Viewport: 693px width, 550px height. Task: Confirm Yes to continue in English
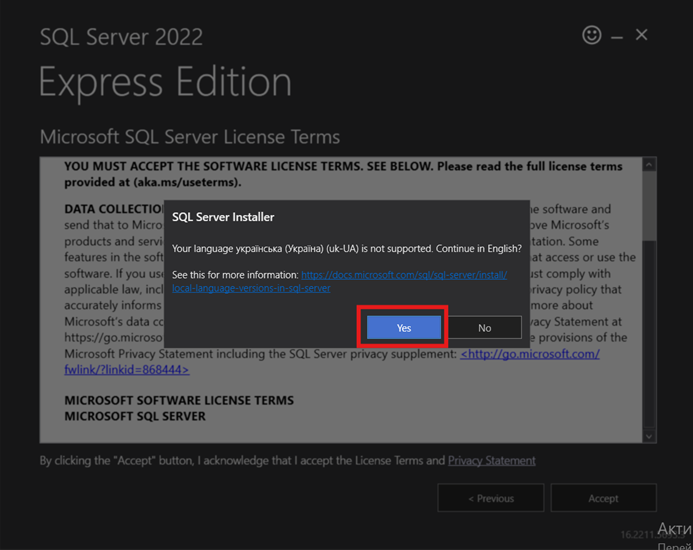404,328
